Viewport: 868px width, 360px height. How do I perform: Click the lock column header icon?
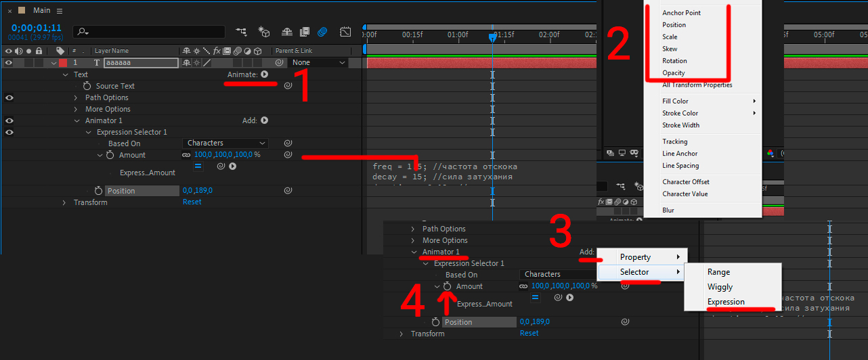coord(39,51)
